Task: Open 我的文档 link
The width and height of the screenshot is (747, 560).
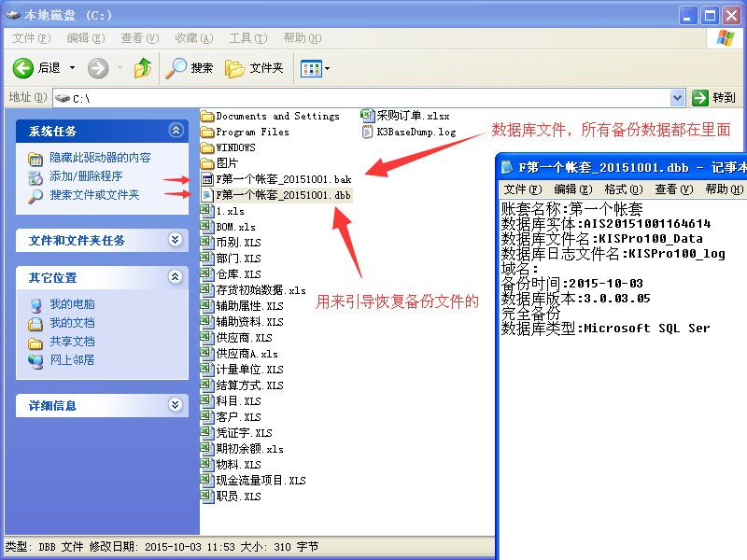Action: 73,322
